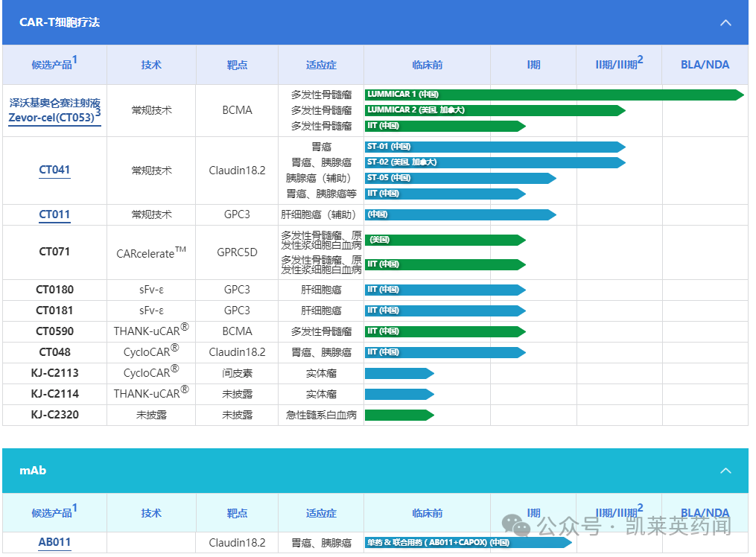Click the CT011 candidate link
756x557 pixels.
54,214
